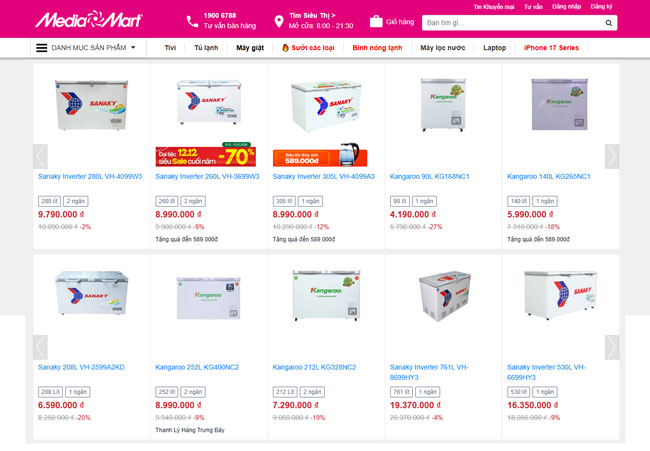Click the Kangaroo 90L KG168NC1 product image
650x451 pixels.
(443, 105)
